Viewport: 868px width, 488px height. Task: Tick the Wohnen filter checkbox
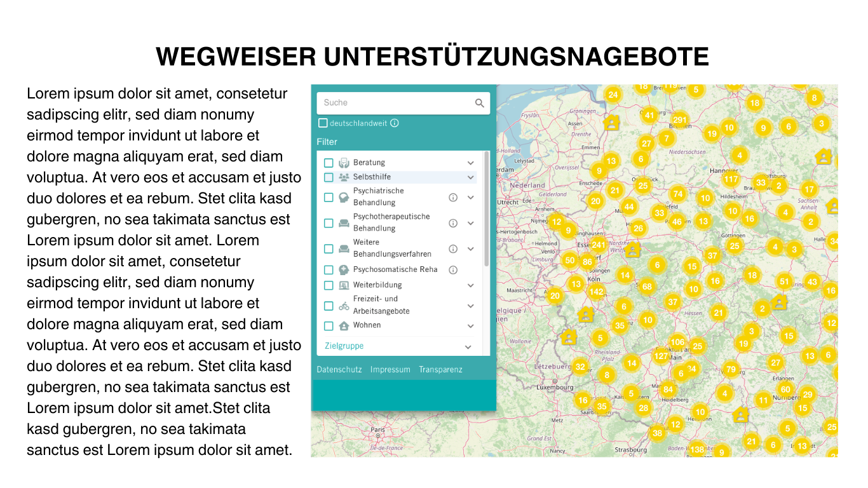[x=329, y=326]
